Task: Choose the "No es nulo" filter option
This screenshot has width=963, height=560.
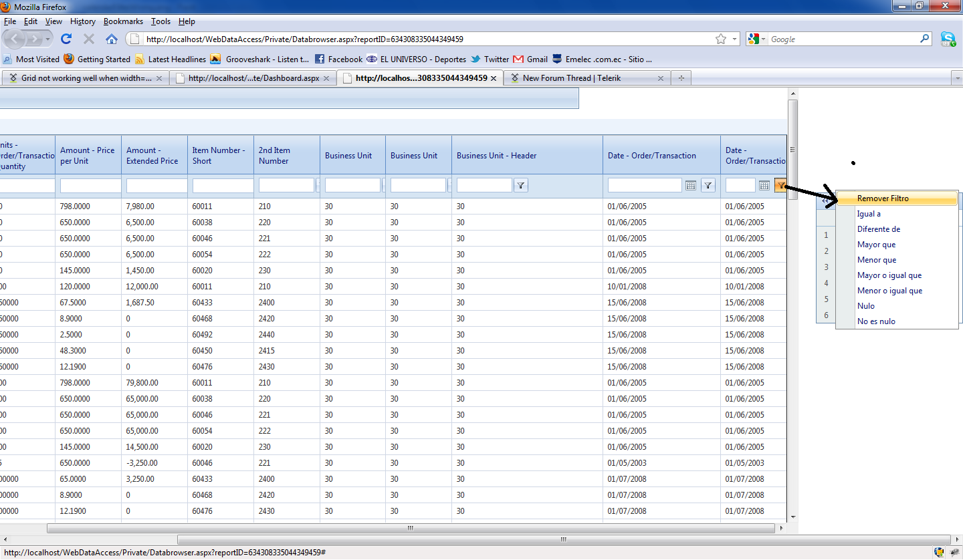Action: tap(876, 321)
